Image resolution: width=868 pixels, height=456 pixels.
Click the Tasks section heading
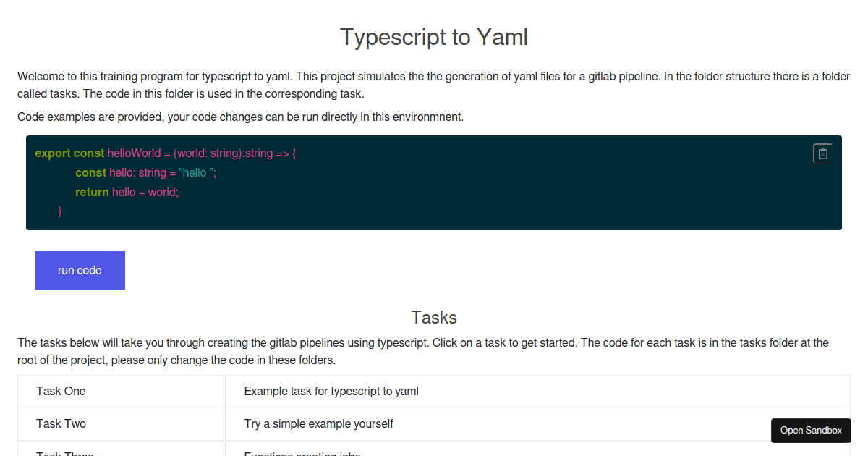(433, 317)
